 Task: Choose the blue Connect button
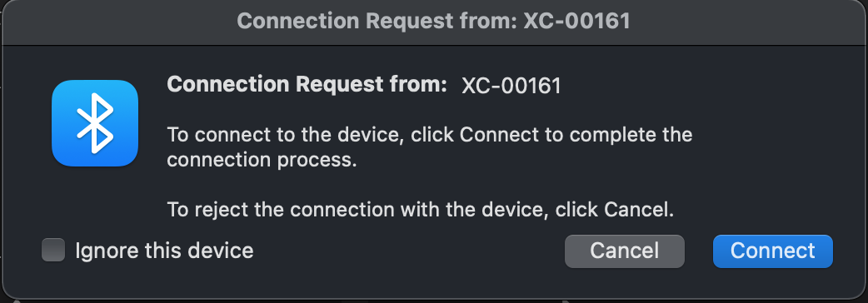pos(773,251)
